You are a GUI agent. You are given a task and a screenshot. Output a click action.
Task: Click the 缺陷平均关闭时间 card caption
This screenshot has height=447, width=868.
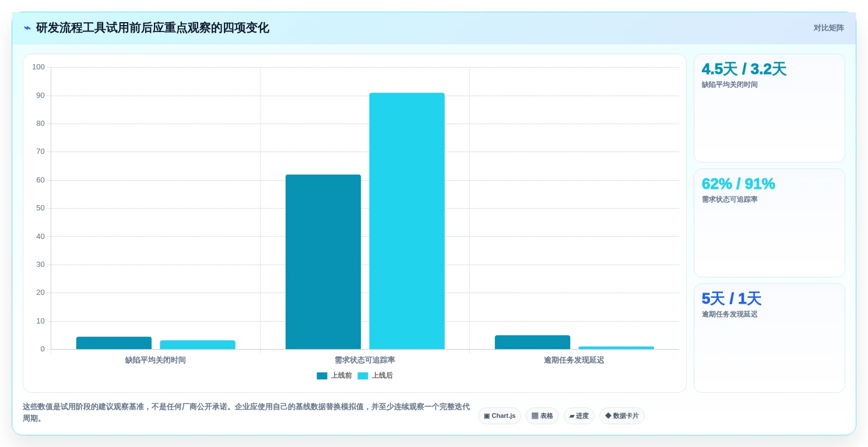(x=729, y=85)
